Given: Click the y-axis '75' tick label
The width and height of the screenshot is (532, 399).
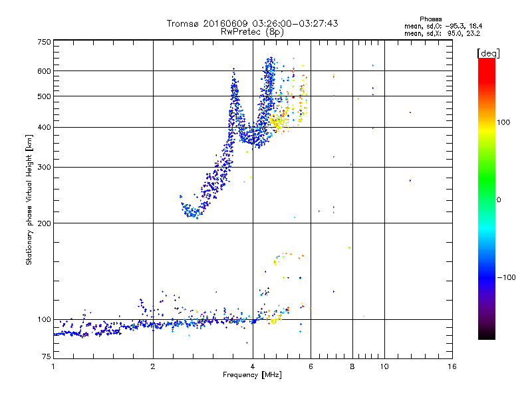Looking at the screenshot, I should 47,356.
